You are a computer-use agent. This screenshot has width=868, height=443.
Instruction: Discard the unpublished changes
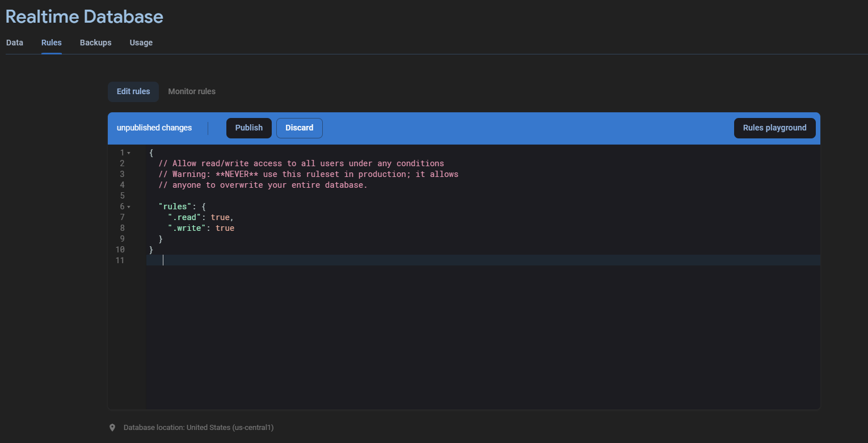300,128
